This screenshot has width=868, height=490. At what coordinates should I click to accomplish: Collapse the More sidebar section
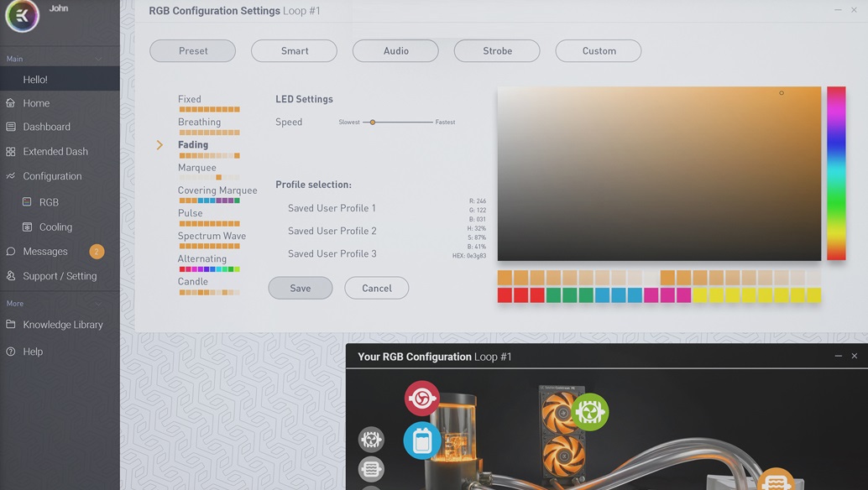98,304
